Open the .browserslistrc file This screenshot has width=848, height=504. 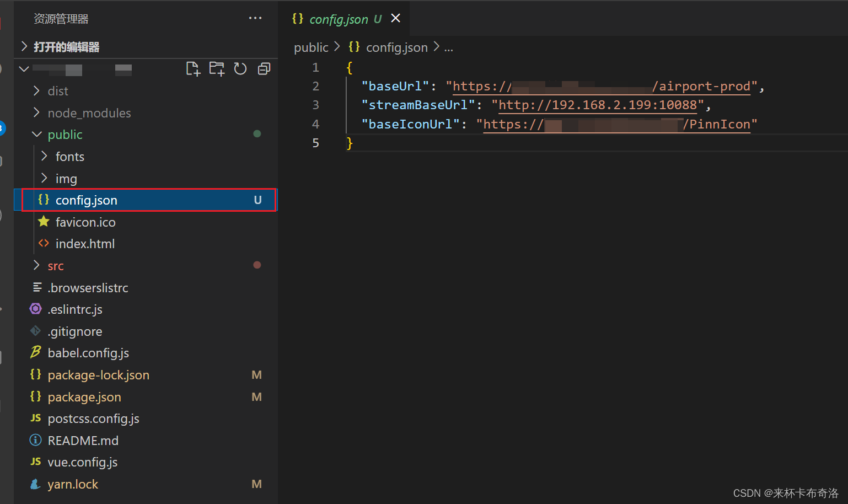146,288
